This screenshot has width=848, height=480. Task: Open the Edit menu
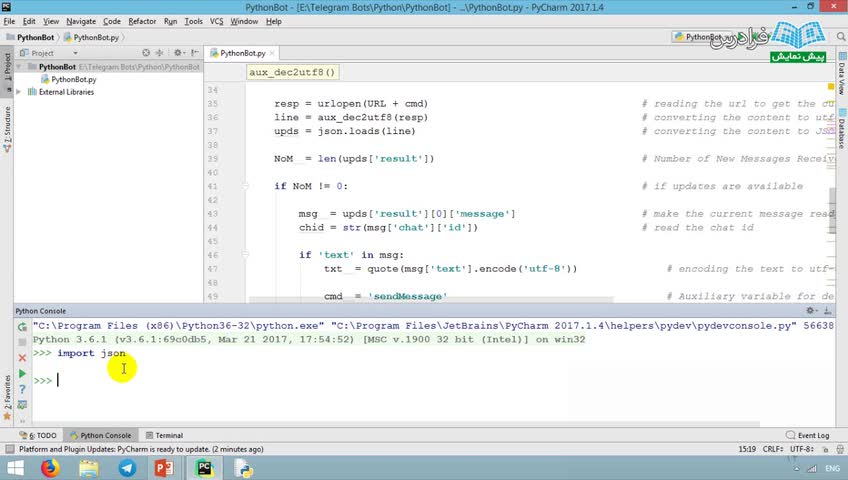pyautogui.click(x=29, y=21)
